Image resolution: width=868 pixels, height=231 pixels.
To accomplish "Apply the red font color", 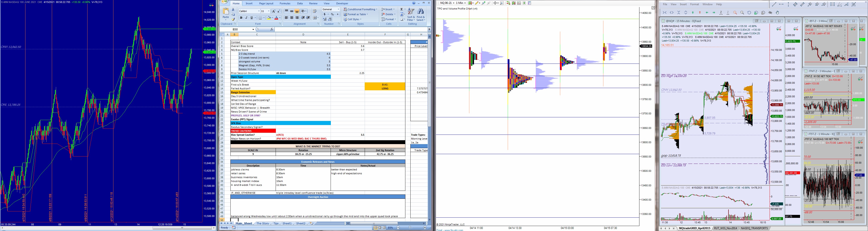I will coord(277,18).
